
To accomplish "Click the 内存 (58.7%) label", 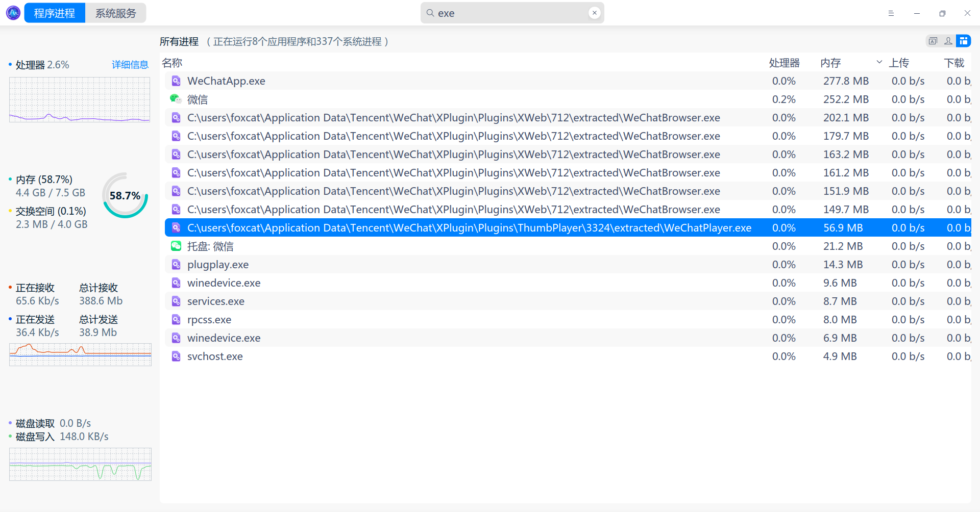I will point(44,180).
